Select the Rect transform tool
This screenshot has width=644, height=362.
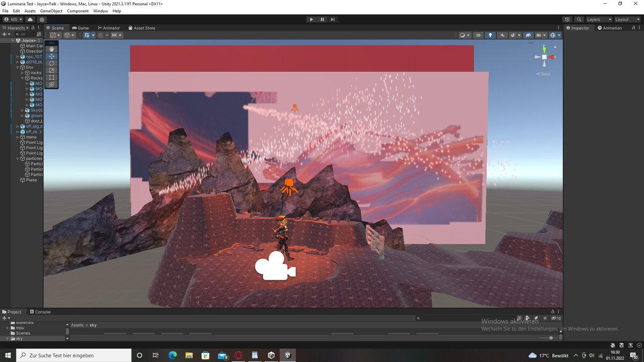52,77
